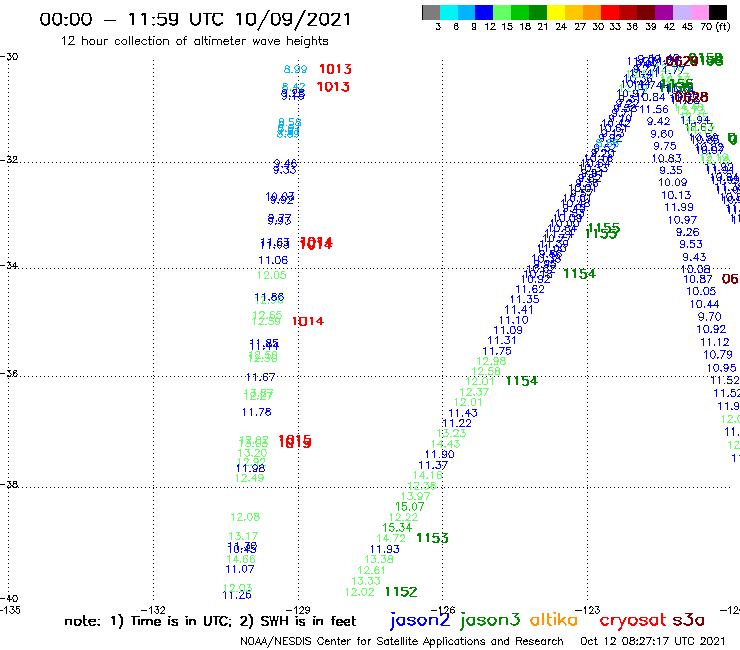740x650 pixels.
Task: Click the jason2 satellite legend label
Action: point(420,620)
